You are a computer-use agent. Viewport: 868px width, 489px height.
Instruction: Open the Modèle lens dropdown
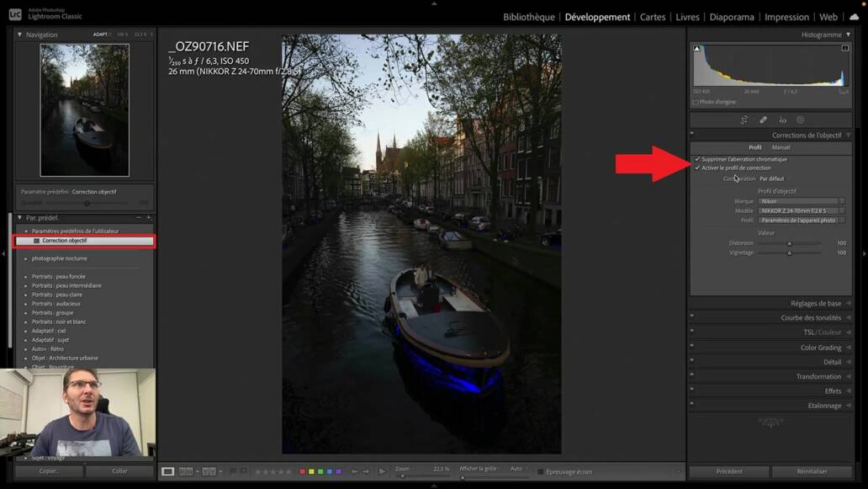802,210
